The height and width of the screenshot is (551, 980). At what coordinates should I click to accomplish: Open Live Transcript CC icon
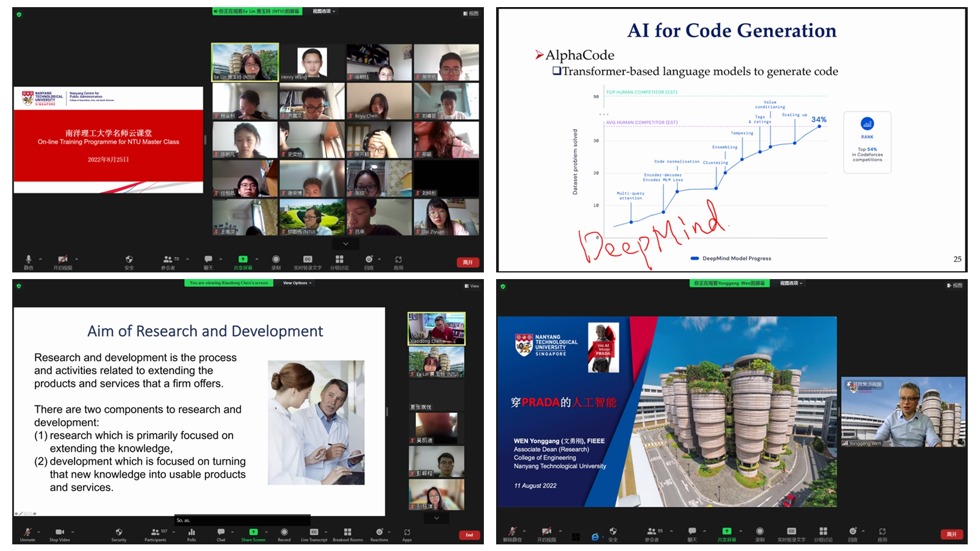point(314,532)
